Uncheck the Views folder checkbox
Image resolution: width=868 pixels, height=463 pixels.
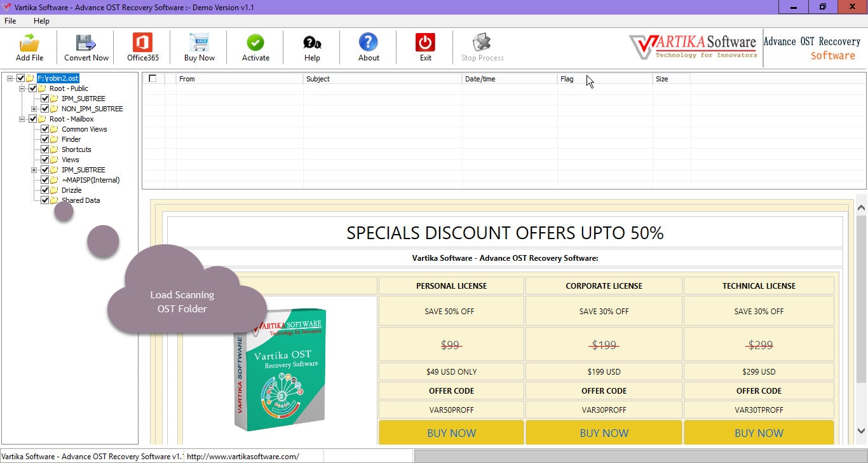[45, 160]
